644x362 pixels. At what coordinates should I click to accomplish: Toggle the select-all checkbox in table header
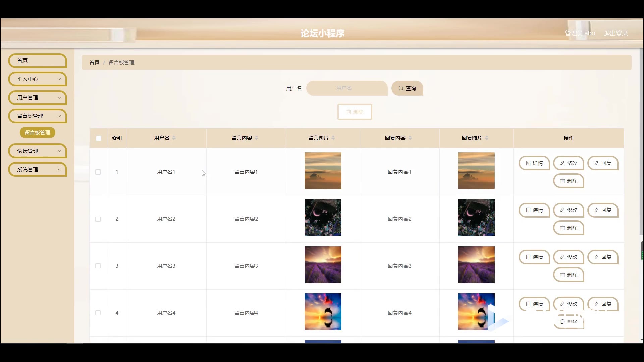tap(99, 138)
